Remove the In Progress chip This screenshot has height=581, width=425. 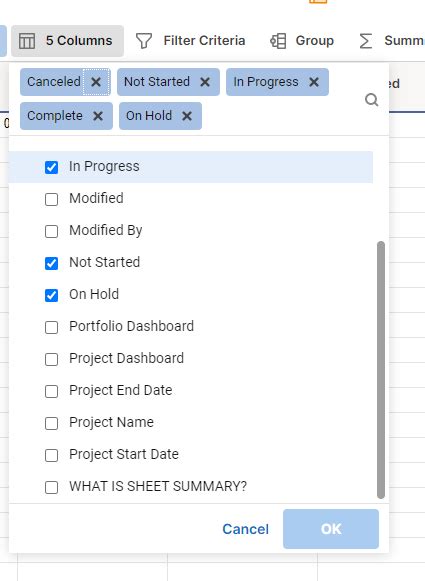tap(314, 82)
